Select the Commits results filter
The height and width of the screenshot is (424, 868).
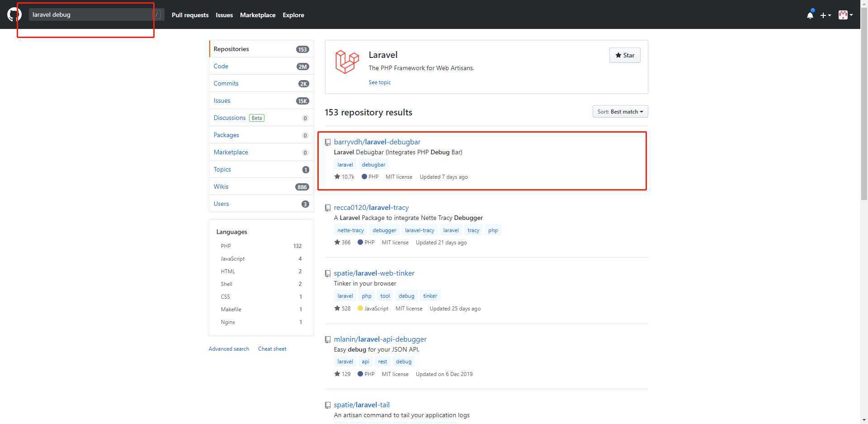[x=261, y=83]
